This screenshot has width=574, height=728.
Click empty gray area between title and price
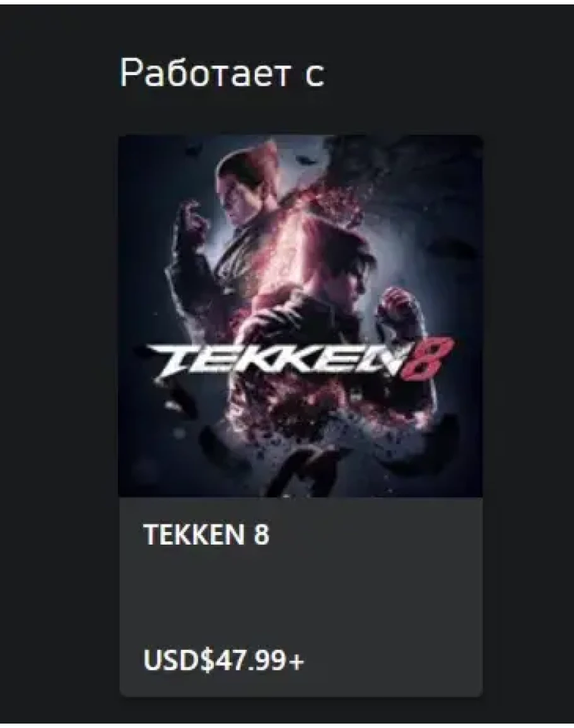tap(301, 597)
